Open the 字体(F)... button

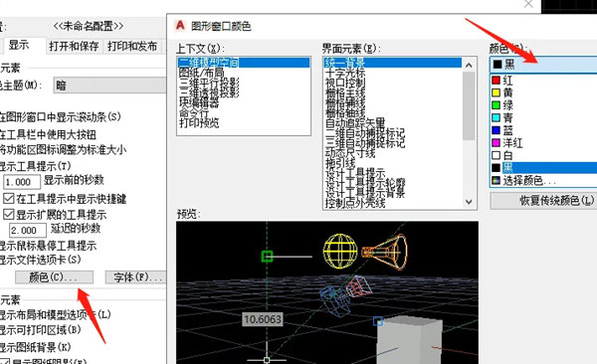(x=135, y=276)
